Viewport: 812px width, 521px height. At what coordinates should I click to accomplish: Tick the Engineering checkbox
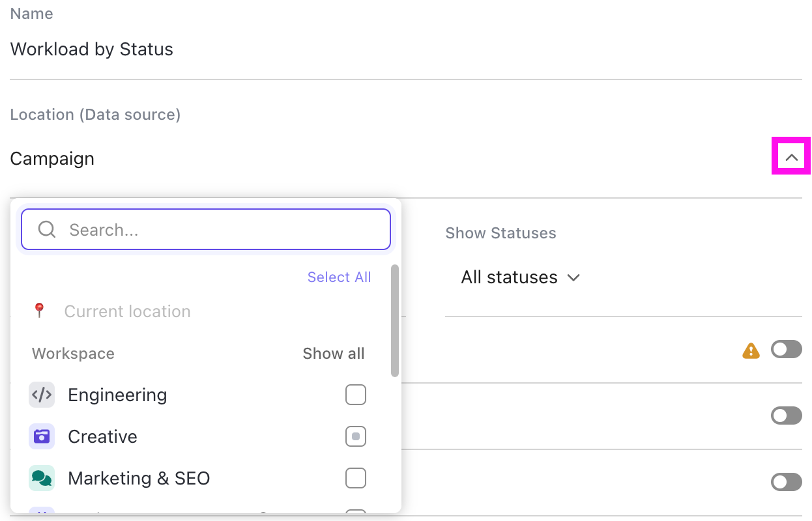tap(356, 395)
